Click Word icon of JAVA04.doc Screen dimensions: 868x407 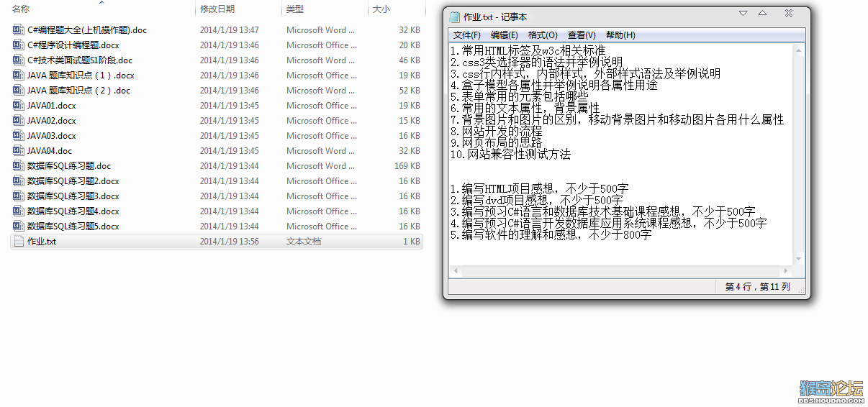[19, 151]
